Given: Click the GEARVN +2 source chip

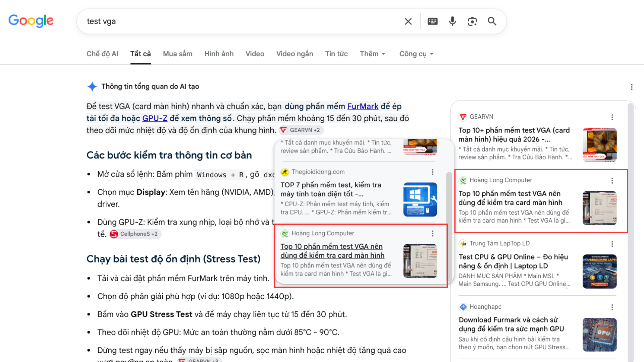Looking at the screenshot, I should [301, 130].
